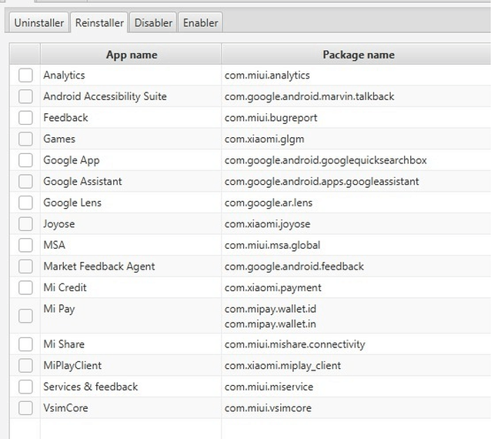Click package com.google.android.apps.googleassistant
504x439 pixels.
(322, 182)
